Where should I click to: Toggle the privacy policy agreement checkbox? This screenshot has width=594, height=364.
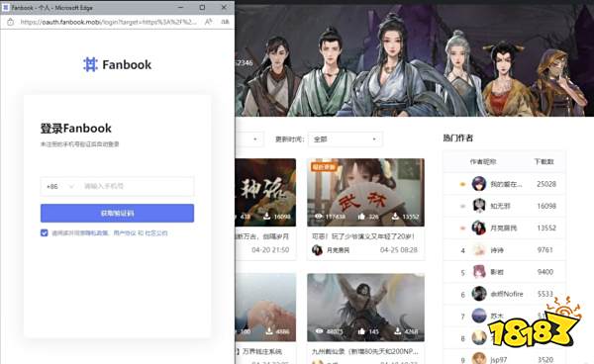tap(45, 232)
